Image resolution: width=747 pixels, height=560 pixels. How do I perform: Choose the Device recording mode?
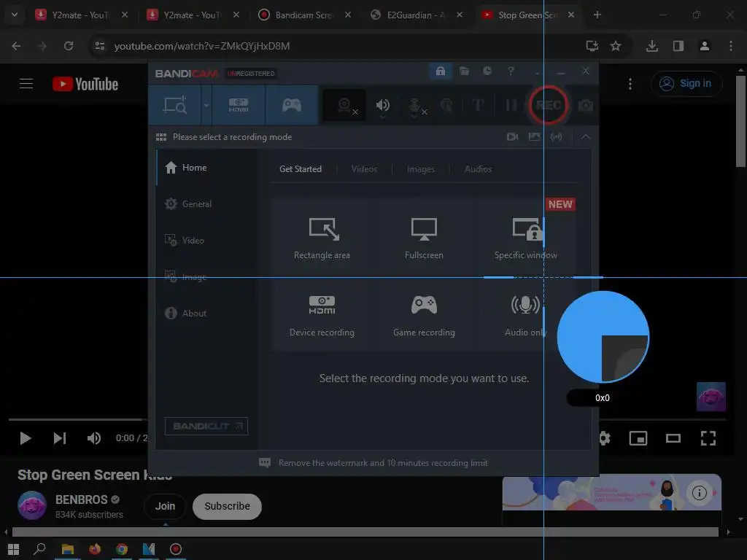[322, 315]
